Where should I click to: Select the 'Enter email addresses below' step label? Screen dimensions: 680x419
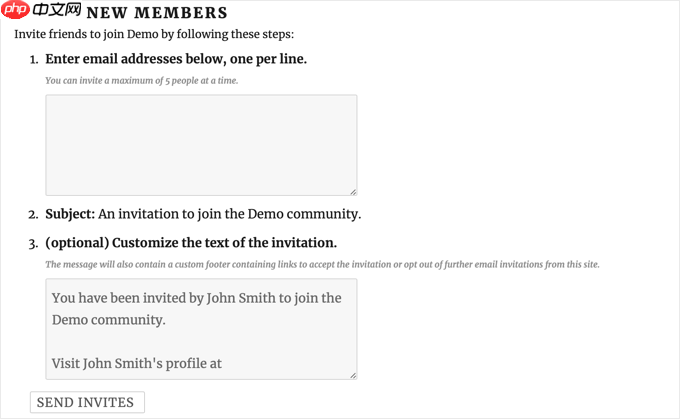tap(176, 59)
